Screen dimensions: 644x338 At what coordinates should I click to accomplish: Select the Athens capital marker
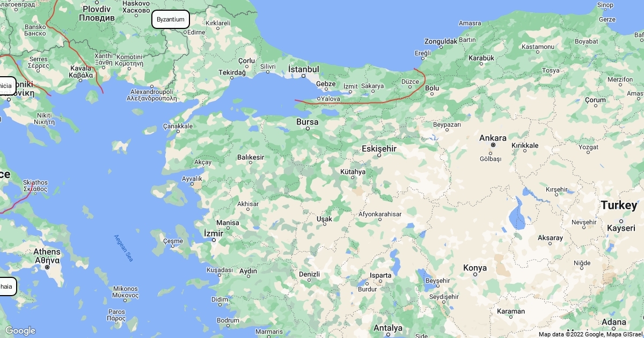click(47, 267)
